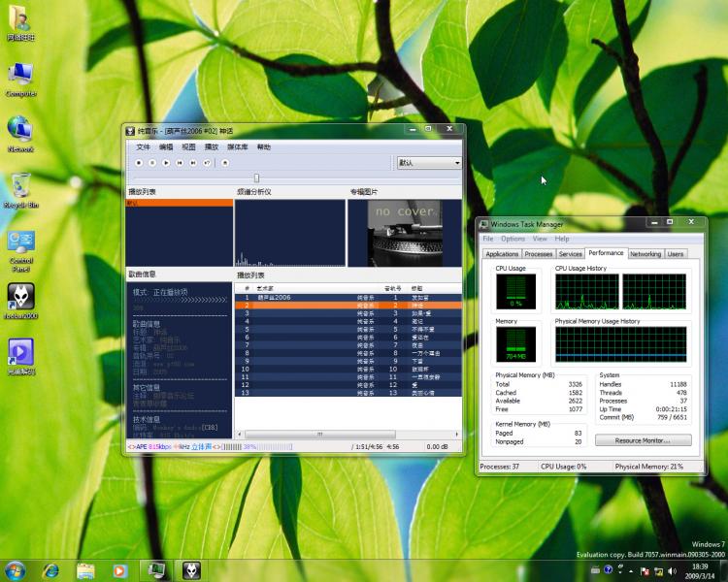
Task: Select the orange highlighted playlist in 播放列表 panel
Action: (x=180, y=203)
